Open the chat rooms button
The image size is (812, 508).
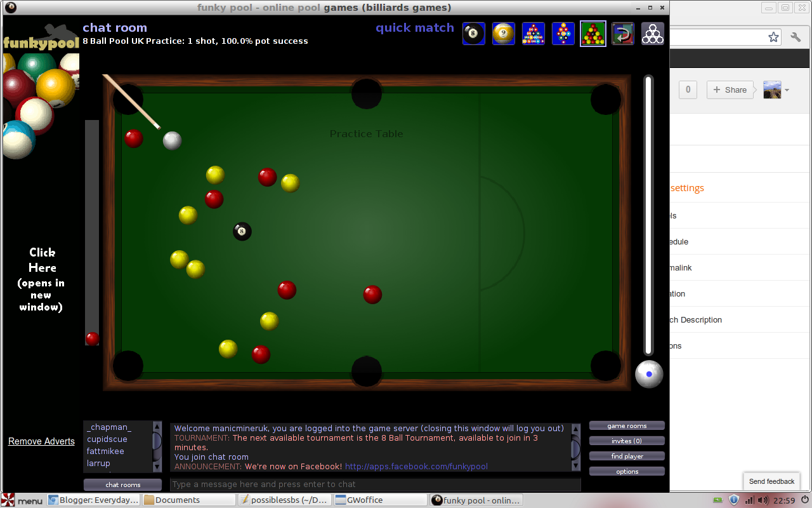tap(122, 485)
